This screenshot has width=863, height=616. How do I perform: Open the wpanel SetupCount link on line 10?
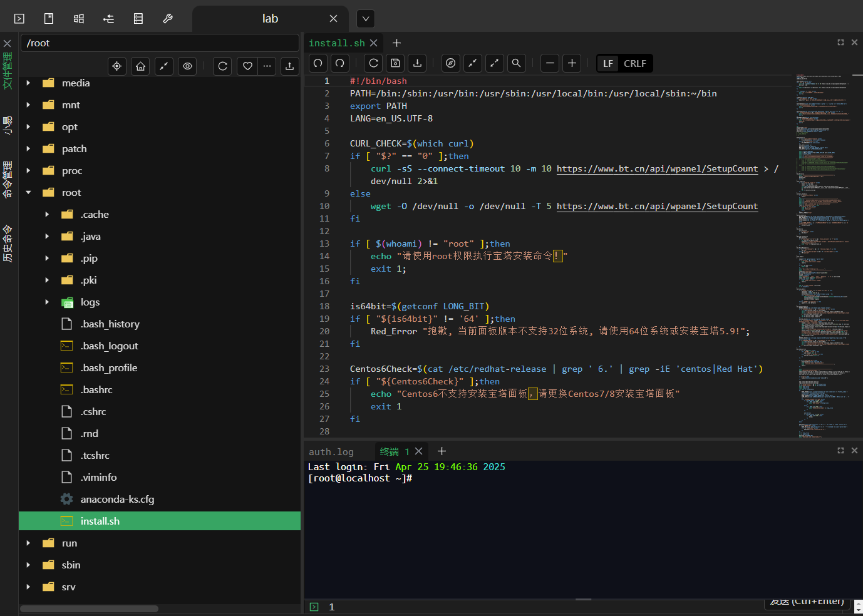click(657, 207)
